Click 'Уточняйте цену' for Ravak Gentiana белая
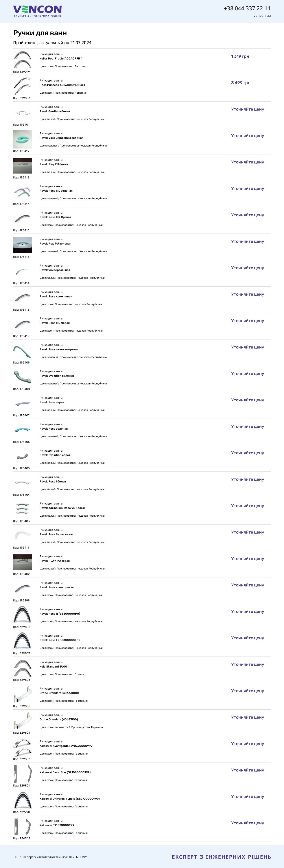The image size is (284, 868). point(247,109)
